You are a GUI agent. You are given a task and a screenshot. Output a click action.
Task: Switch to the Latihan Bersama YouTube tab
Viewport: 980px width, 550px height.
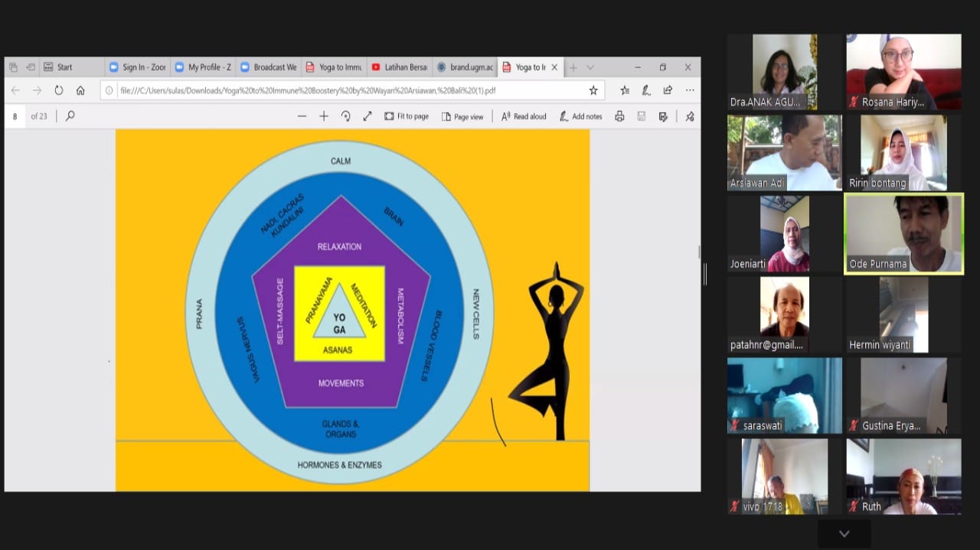coord(399,67)
